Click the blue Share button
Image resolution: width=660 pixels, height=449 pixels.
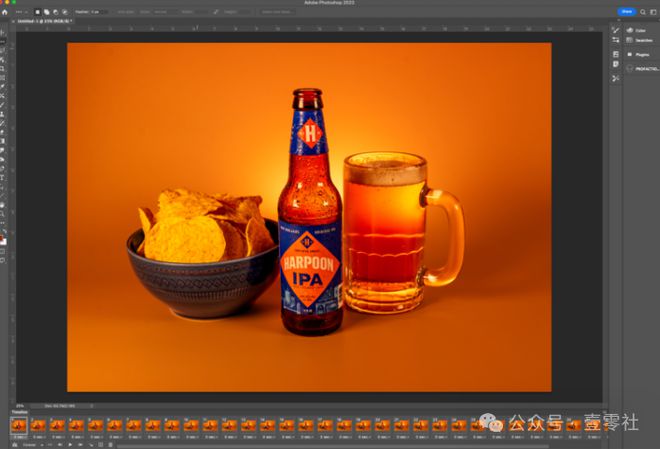point(626,12)
